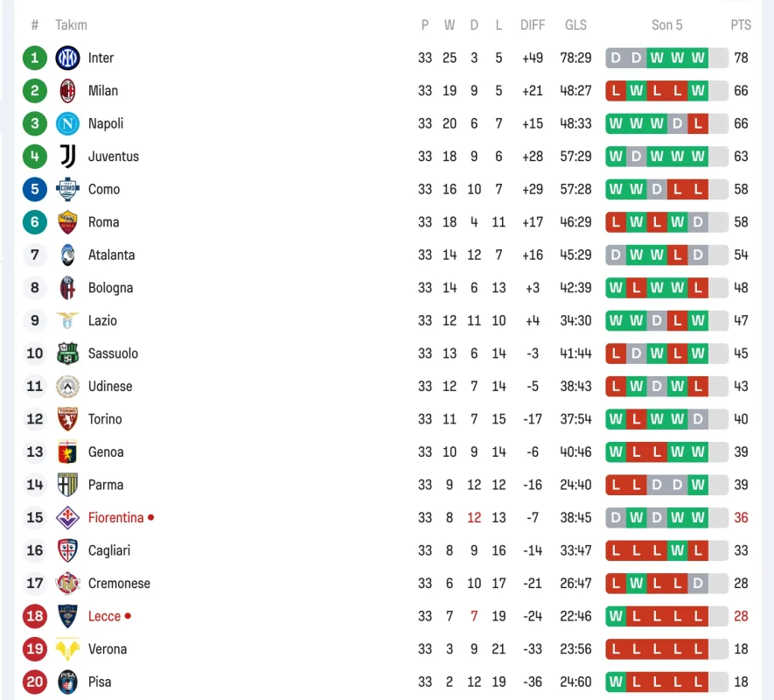This screenshot has width=774, height=700.
Task: Click the Inter club crest icon
Action: (x=67, y=58)
